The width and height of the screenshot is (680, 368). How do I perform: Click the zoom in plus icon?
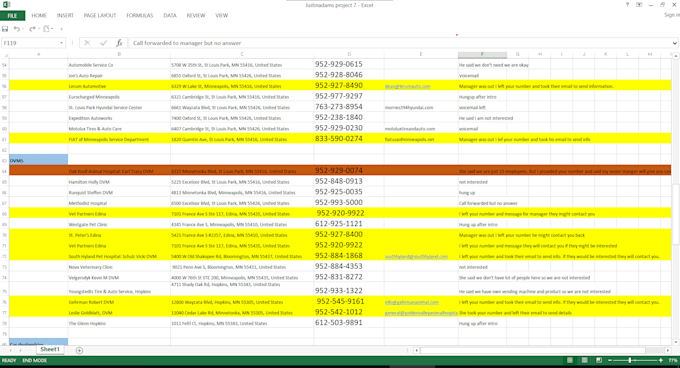[661, 360]
